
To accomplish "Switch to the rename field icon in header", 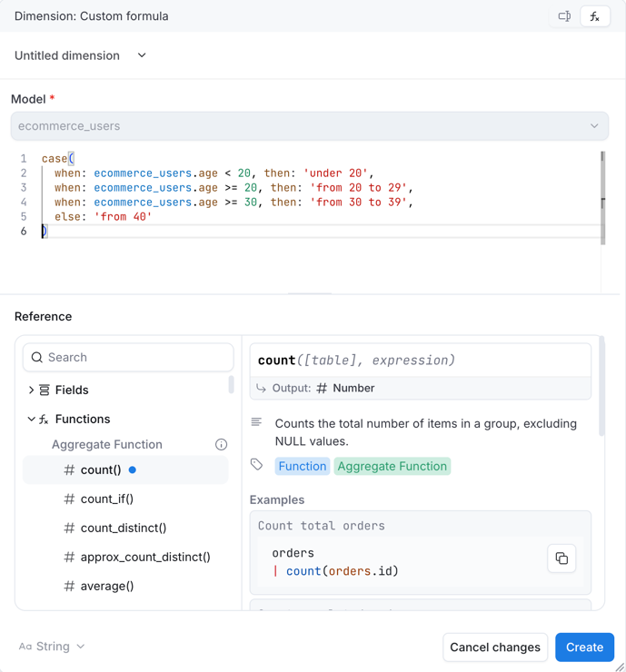I will 564,16.
